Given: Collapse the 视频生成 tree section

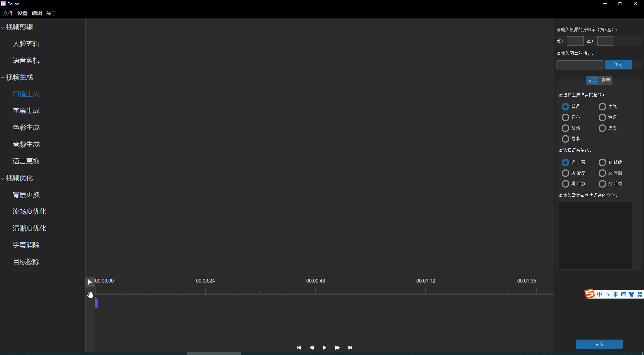Looking at the screenshot, I should click(3, 78).
